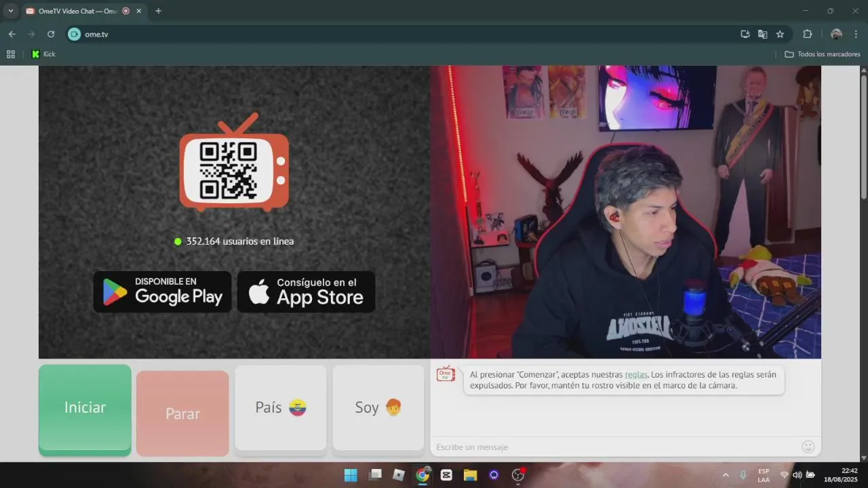Open File Explorer from the taskbar

[470, 475]
